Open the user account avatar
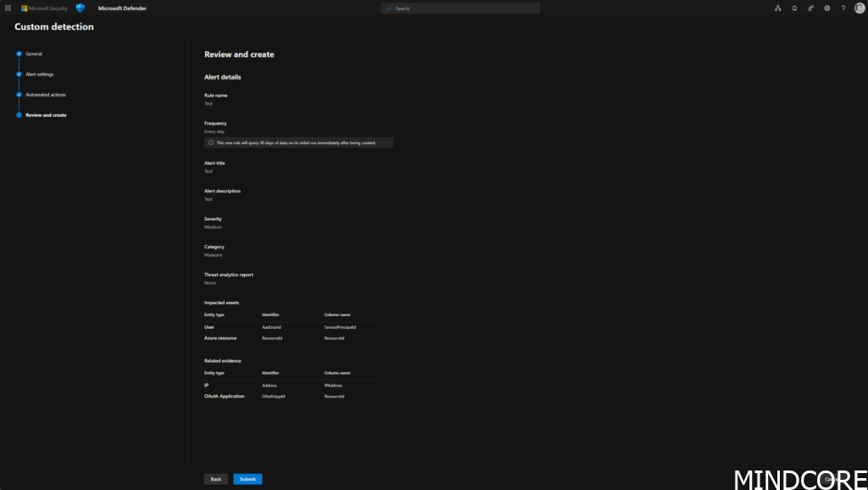Viewport: 868px width, 490px height. (860, 8)
